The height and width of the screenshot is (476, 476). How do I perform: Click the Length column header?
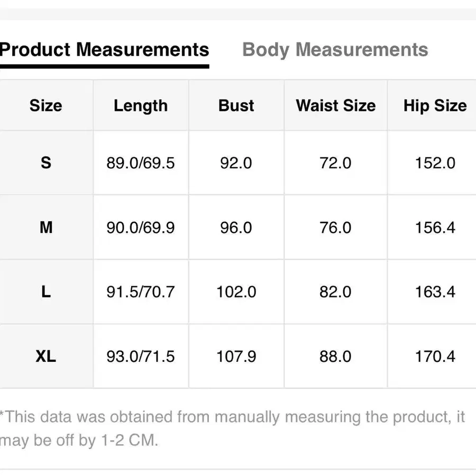click(x=141, y=106)
